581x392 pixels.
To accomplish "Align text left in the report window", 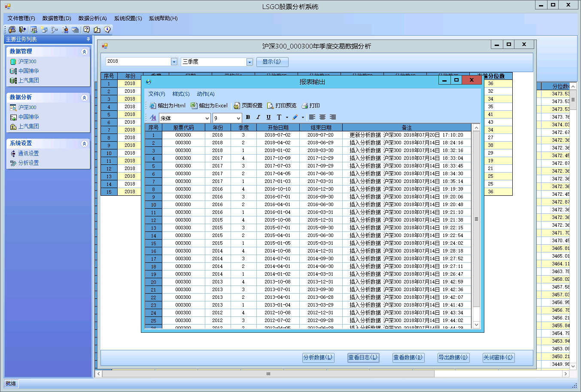I will (x=312, y=117).
